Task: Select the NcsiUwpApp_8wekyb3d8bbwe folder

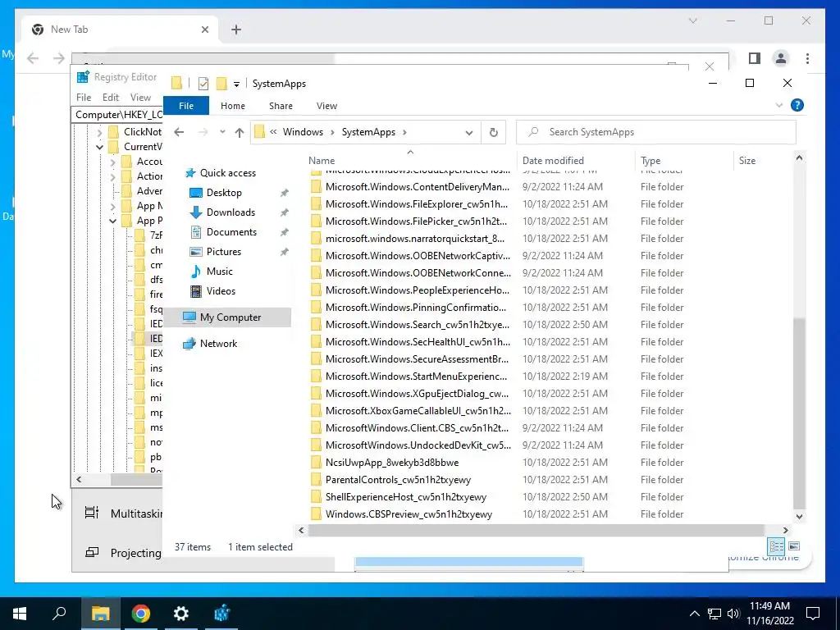Action: tap(391, 463)
